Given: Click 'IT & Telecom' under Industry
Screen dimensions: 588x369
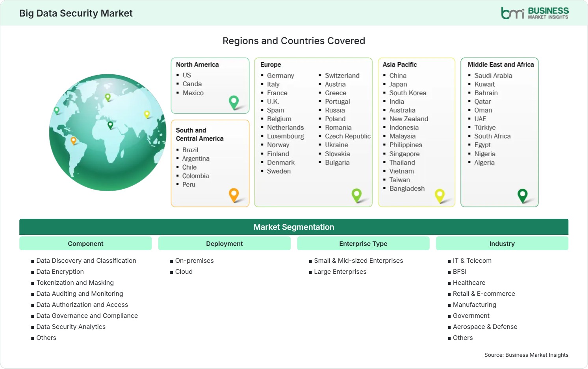Looking at the screenshot, I should point(472,260).
